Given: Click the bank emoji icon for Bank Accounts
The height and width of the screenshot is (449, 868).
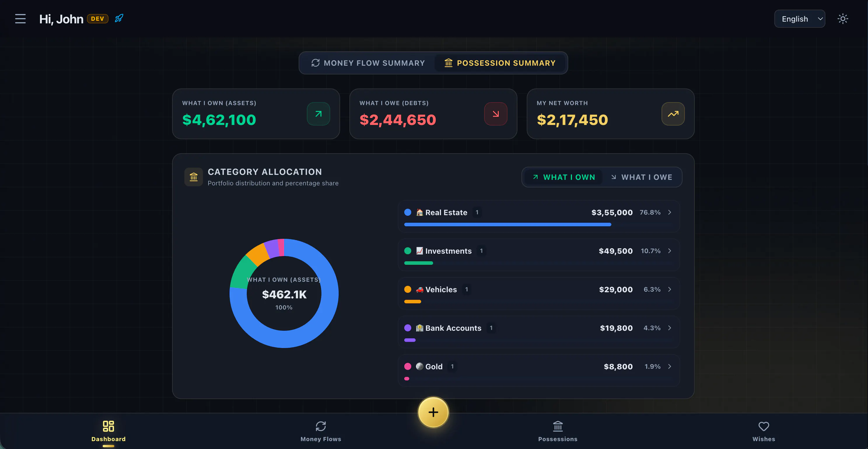Looking at the screenshot, I should [419, 328].
